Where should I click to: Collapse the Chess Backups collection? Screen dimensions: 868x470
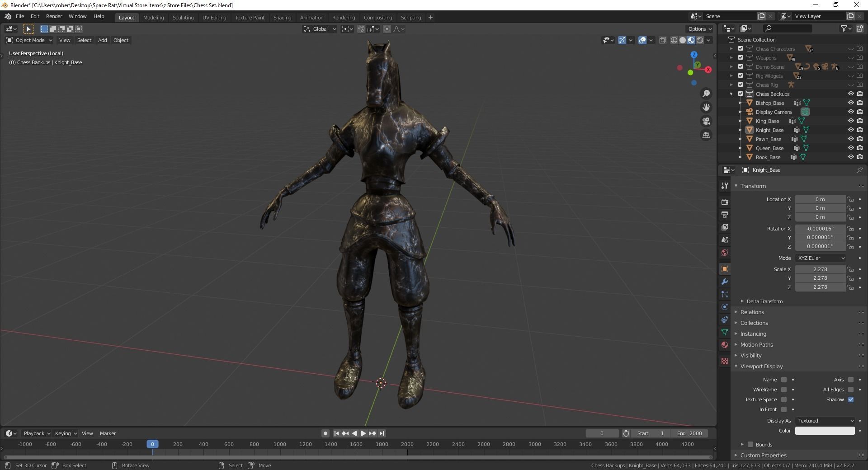tap(731, 94)
